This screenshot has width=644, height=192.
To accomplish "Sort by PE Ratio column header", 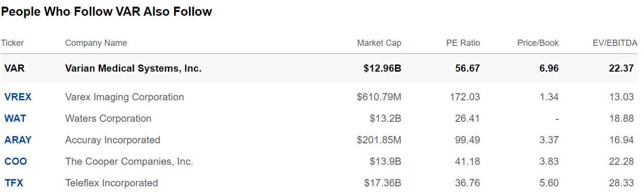I will pyautogui.click(x=462, y=43).
